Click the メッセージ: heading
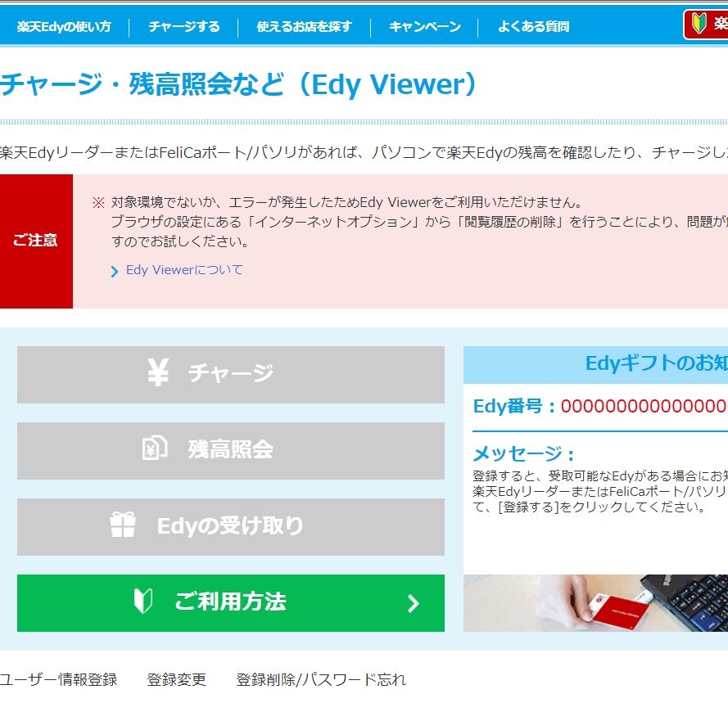The height and width of the screenshot is (703, 728). pos(523,453)
